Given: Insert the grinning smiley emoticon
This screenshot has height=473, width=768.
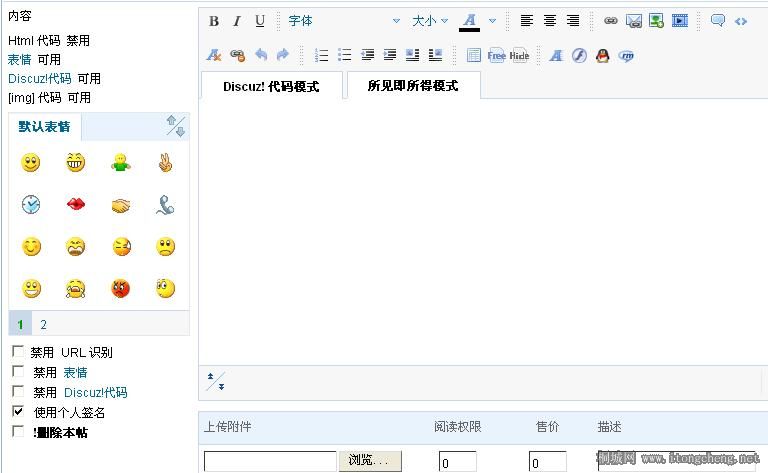Looking at the screenshot, I should pos(76,162).
